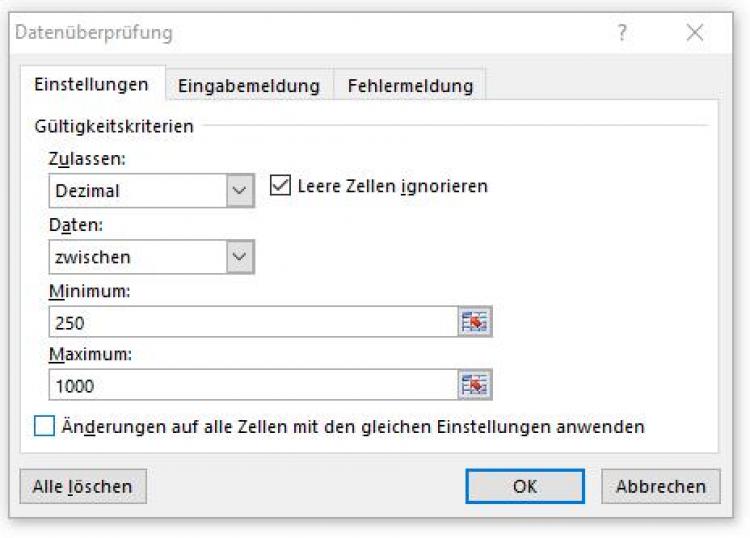Switch to the Eingabemeldung tab
The width and height of the screenshot is (750, 538).
(249, 86)
